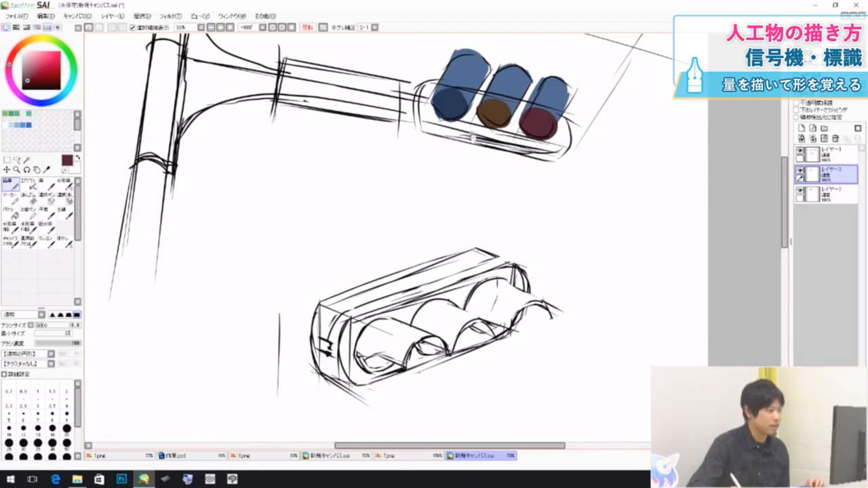Delete the selected layer with the trash icon
The width and height of the screenshot is (868, 488).
click(835, 138)
